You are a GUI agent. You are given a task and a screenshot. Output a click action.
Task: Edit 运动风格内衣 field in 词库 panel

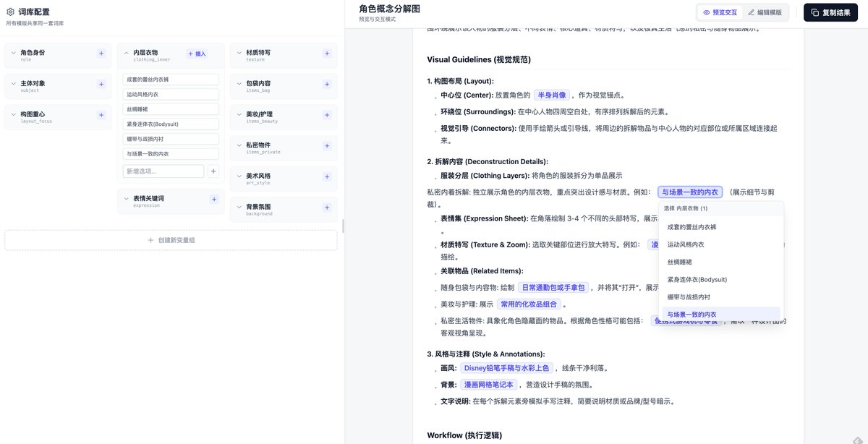coord(171,94)
